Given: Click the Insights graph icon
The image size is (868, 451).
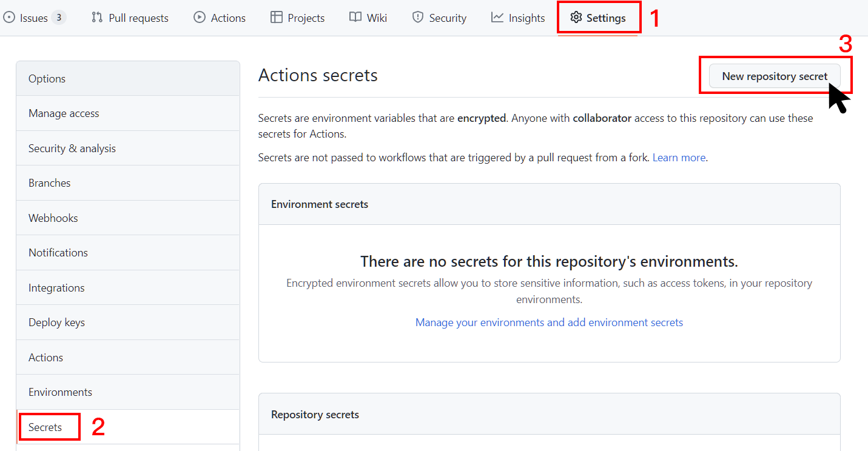Looking at the screenshot, I should click(497, 18).
